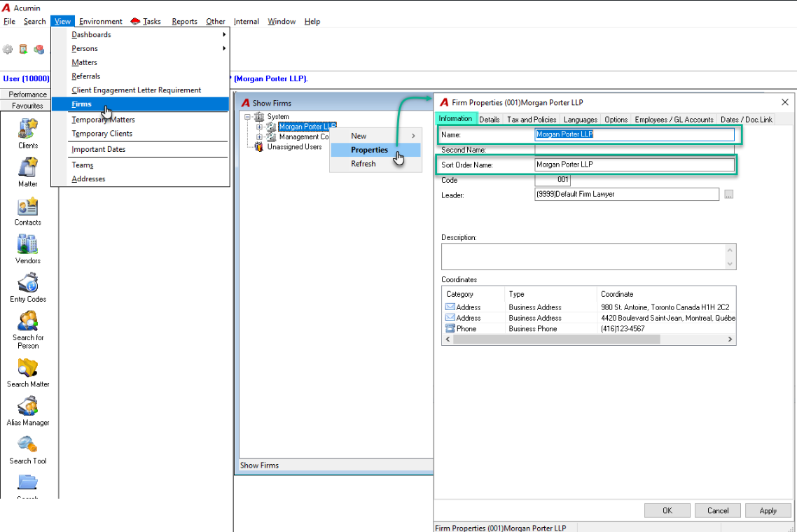Click the gear icon in the toolbar

point(8,49)
